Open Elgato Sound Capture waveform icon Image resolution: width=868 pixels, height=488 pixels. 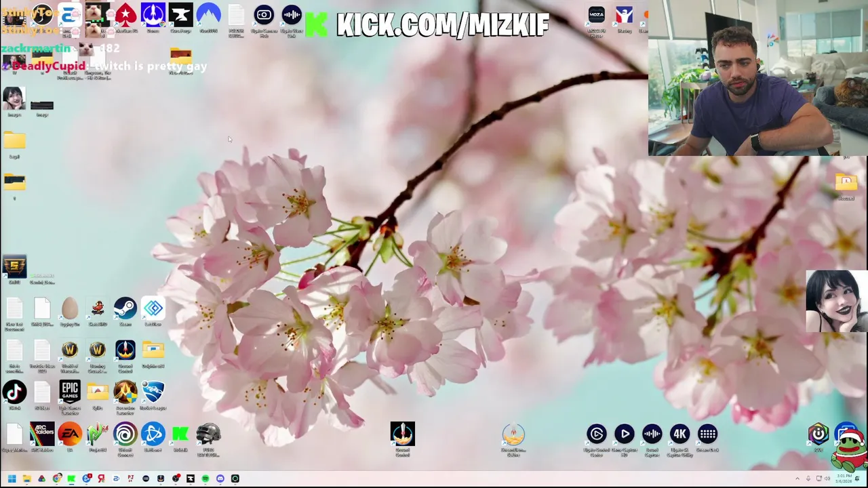pyautogui.click(x=652, y=434)
